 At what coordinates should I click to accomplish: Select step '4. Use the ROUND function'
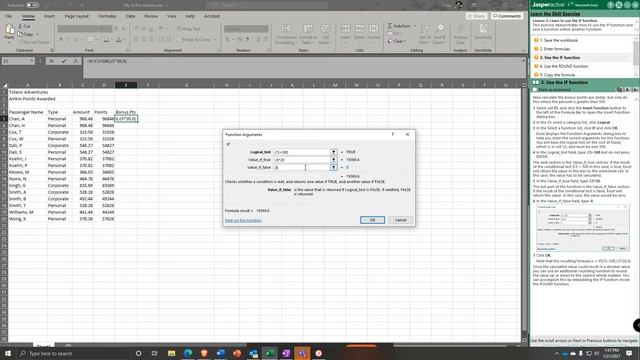(564, 66)
